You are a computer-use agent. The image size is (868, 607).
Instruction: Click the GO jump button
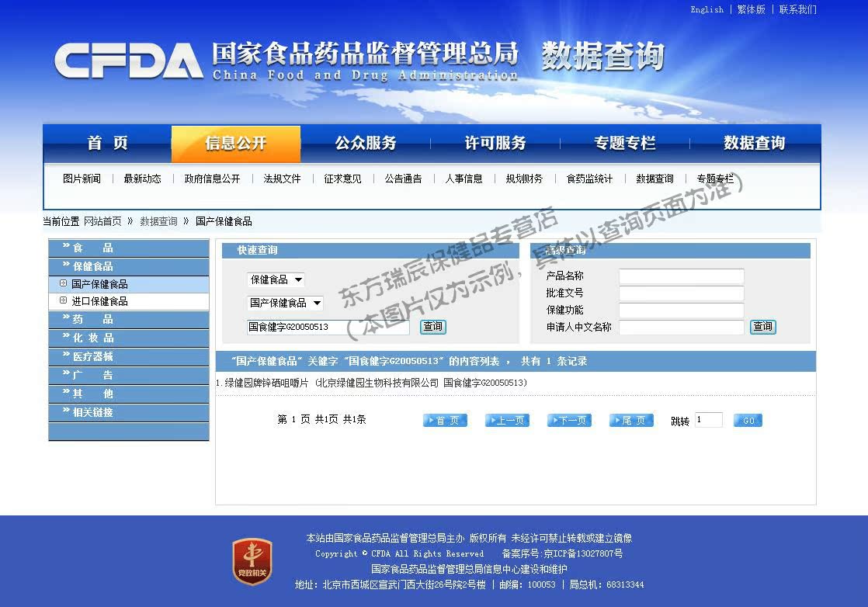point(748,421)
